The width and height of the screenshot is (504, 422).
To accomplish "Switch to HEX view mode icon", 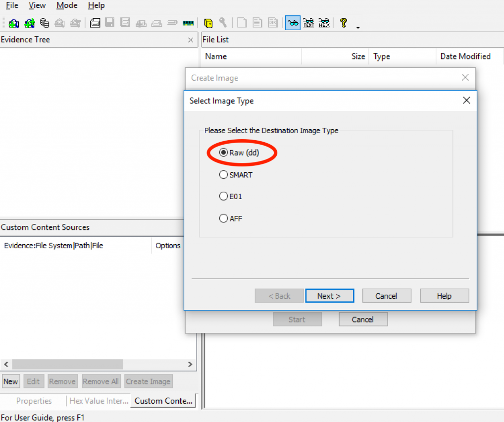I will pos(324,23).
